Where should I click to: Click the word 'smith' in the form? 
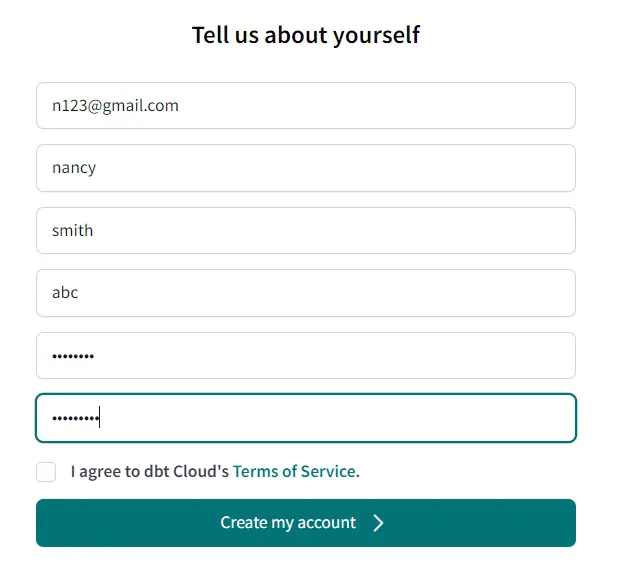(x=73, y=230)
